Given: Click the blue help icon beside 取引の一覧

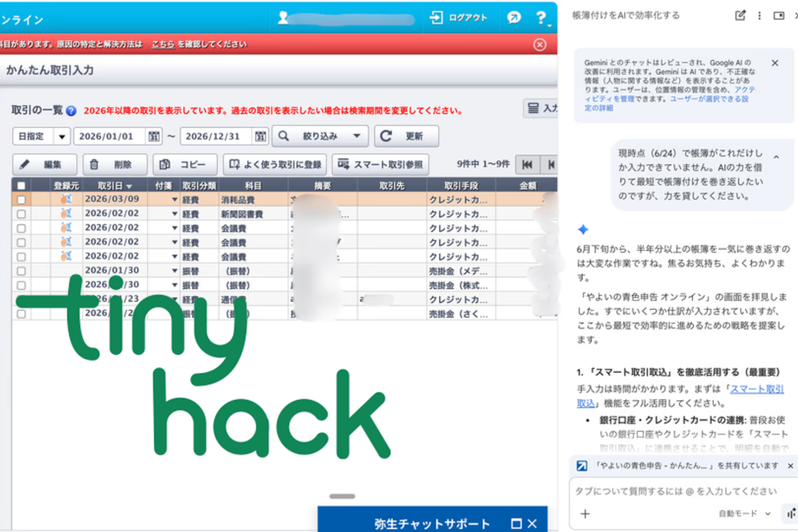Looking at the screenshot, I should pos(71,111).
